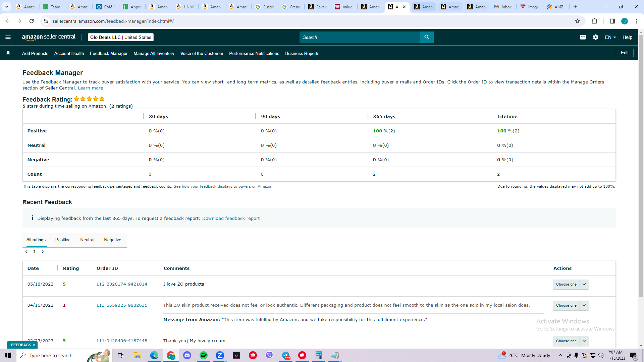This screenshot has width=644, height=362.
Task: Open Voice of the Customer nav item
Action: pyautogui.click(x=202, y=53)
